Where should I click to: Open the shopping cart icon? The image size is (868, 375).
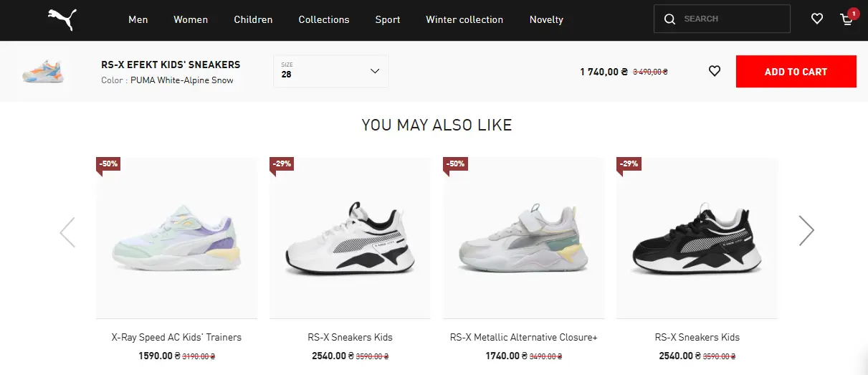[x=847, y=19]
